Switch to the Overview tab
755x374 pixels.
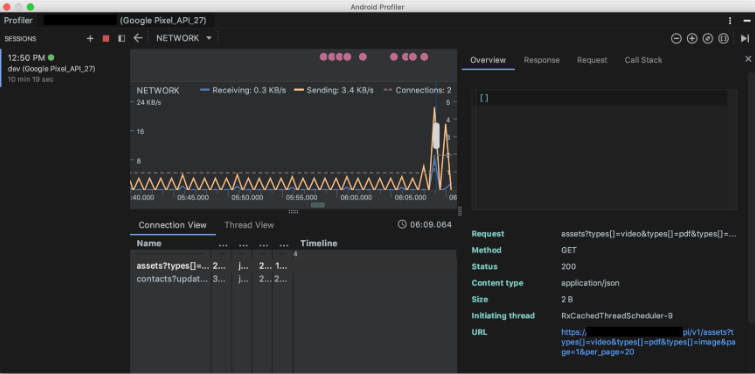pos(488,60)
